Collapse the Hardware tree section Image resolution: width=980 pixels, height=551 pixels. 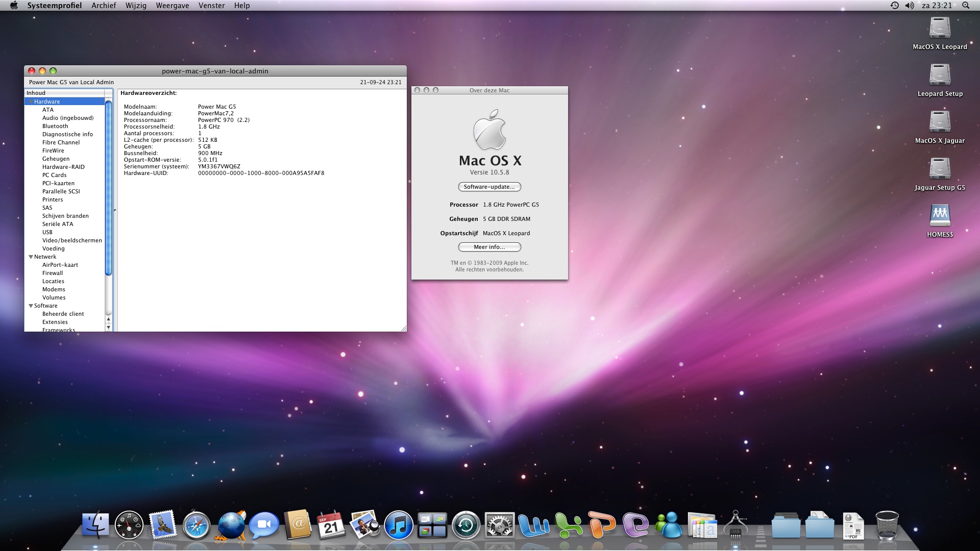(x=31, y=102)
